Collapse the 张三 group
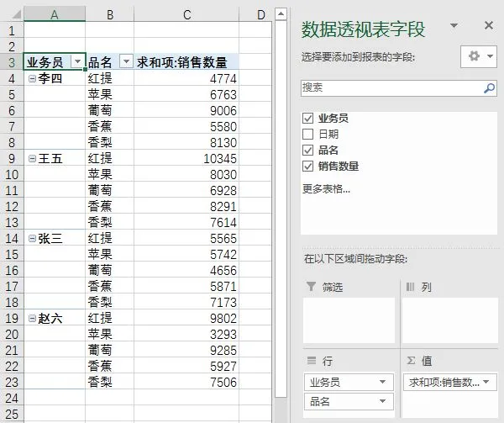The width and height of the screenshot is (504, 423). click(x=32, y=238)
